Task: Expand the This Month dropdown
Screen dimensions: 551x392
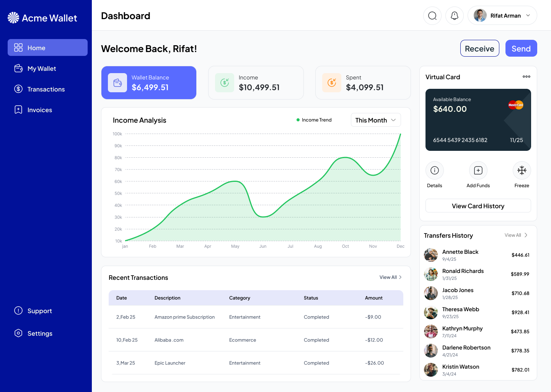Action: point(375,120)
